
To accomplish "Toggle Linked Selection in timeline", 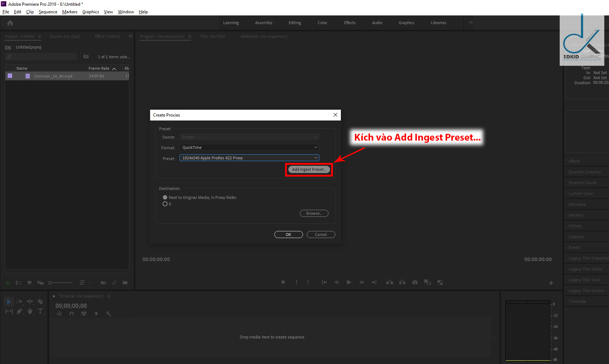I will tap(84, 314).
